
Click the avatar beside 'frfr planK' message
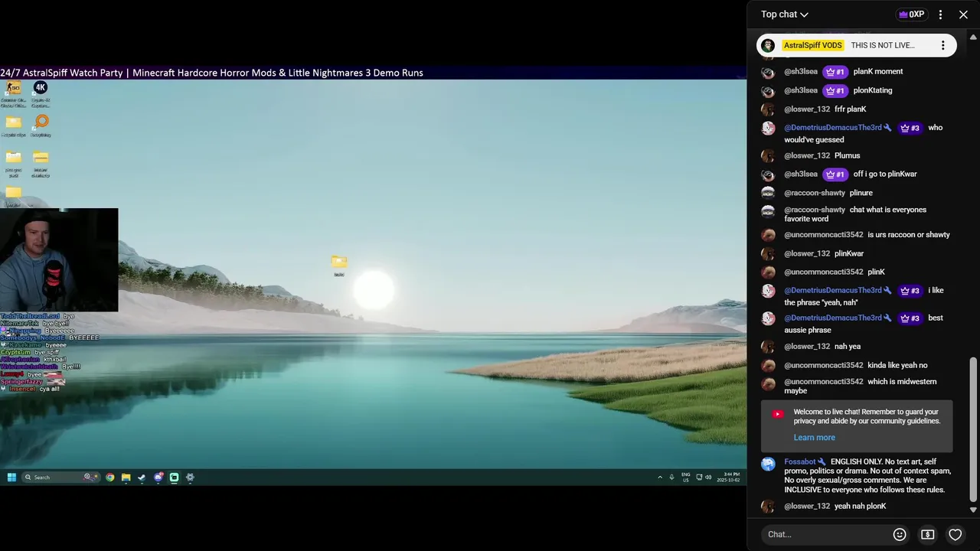[x=768, y=110]
